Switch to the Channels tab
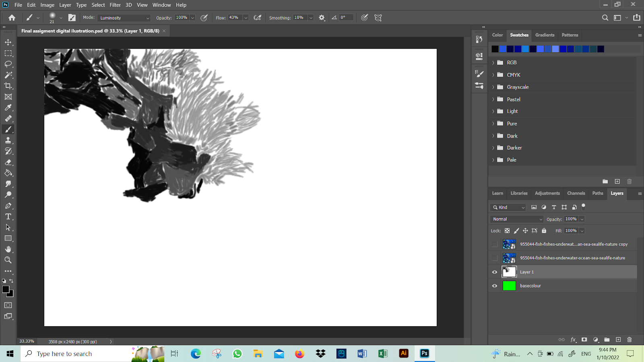 [x=576, y=193]
